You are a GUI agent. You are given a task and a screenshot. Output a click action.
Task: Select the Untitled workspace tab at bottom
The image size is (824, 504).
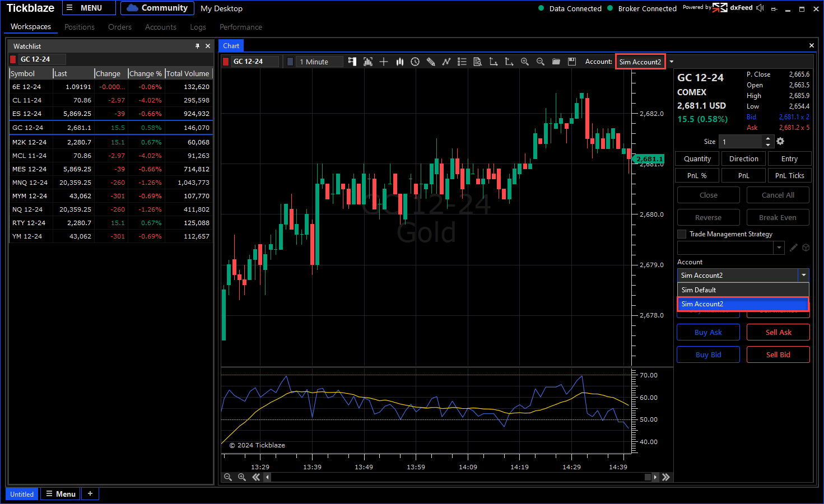pyautogui.click(x=22, y=494)
